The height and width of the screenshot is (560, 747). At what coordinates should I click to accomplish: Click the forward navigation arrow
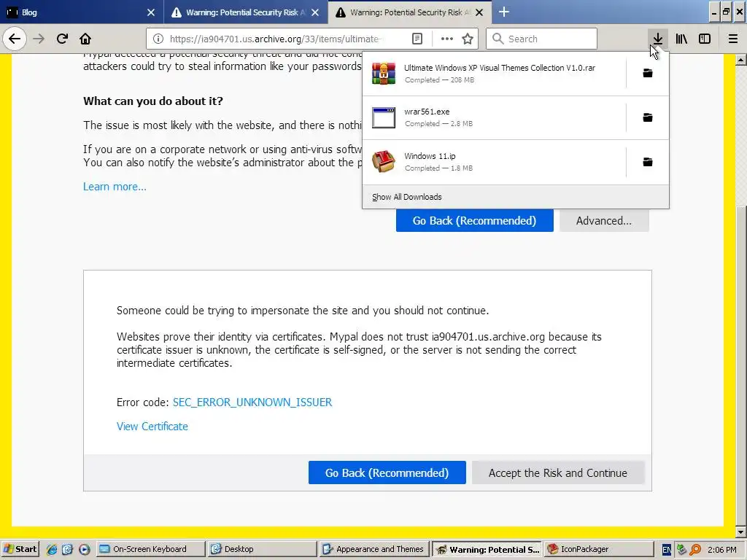pyautogui.click(x=39, y=39)
